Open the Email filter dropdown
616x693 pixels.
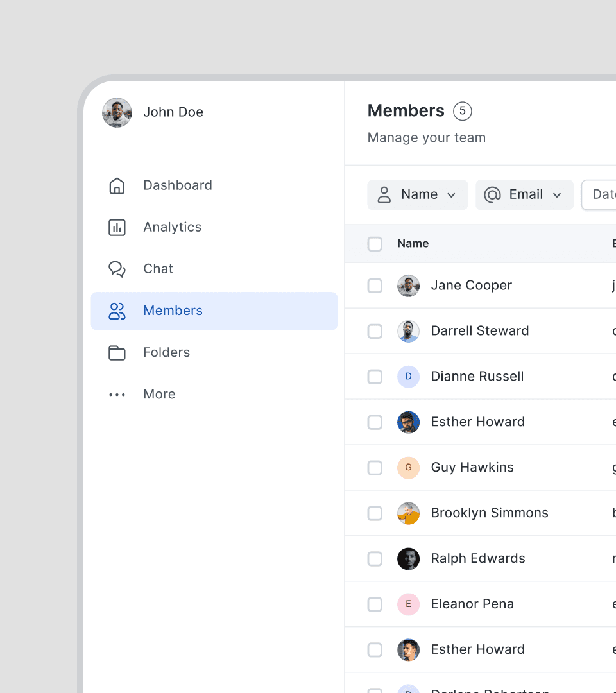click(x=524, y=194)
